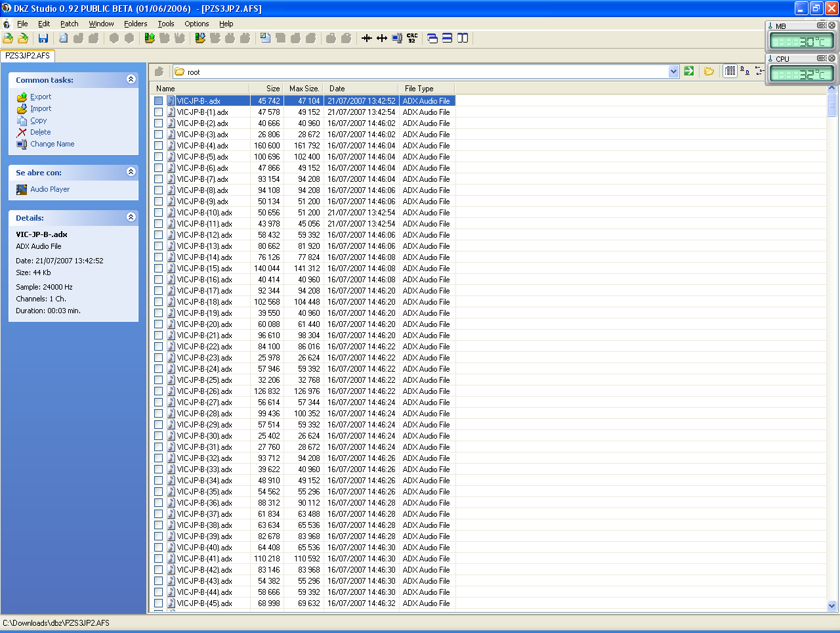Check the box for VIC-JP-B-.adx
This screenshot has height=633, width=840.
[159, 101]
